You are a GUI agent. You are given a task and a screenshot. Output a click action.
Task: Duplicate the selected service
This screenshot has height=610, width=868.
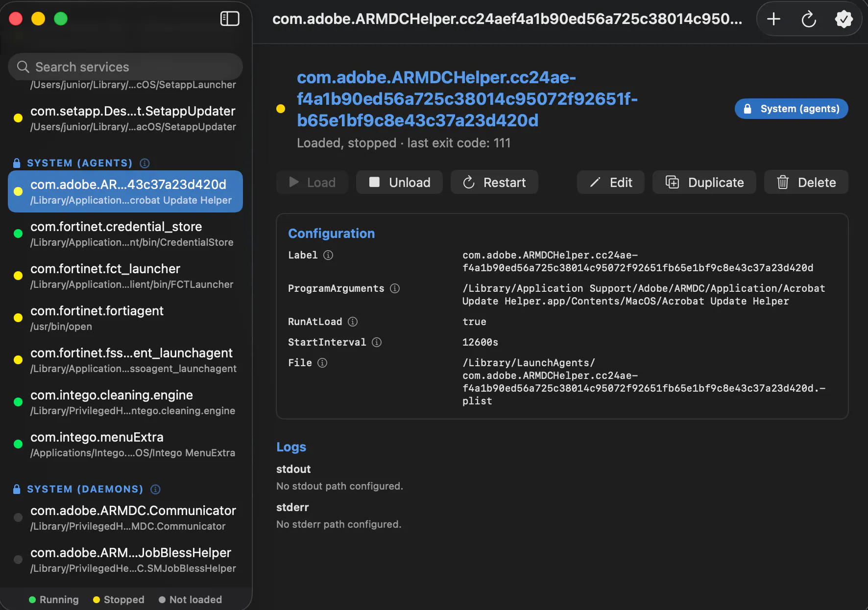704,182
